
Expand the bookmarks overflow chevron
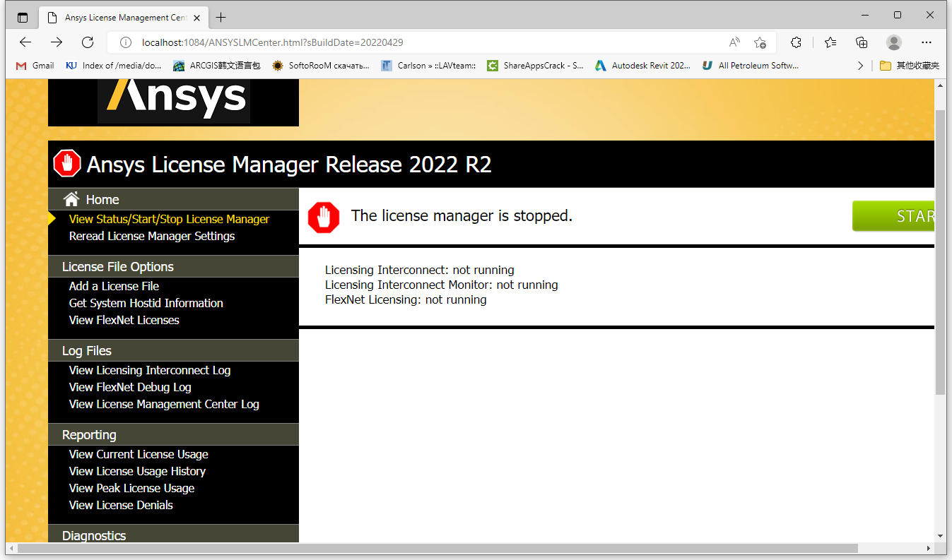click(860, 66)
